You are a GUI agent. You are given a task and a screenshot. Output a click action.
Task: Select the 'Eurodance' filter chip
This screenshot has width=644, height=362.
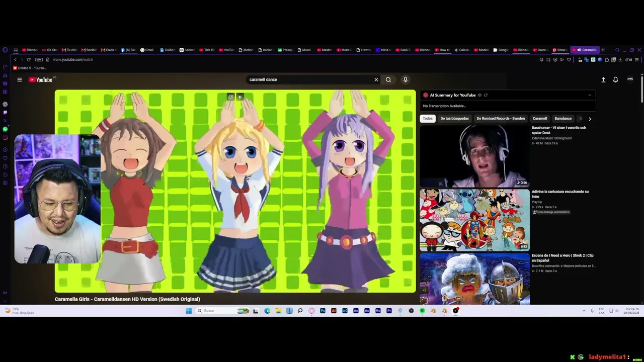coord(563,119)
